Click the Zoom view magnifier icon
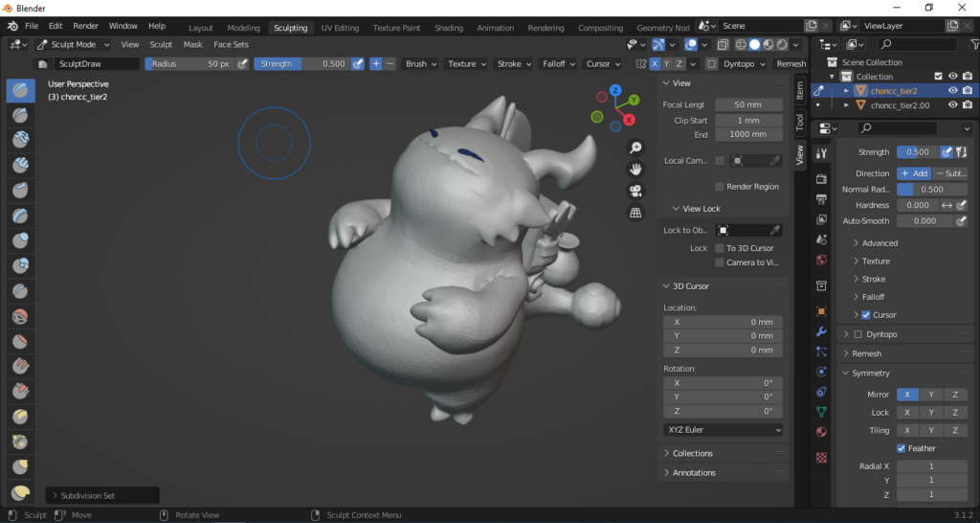Image resolution: width=980 pixels, height=523 pixels. [635, 148]
